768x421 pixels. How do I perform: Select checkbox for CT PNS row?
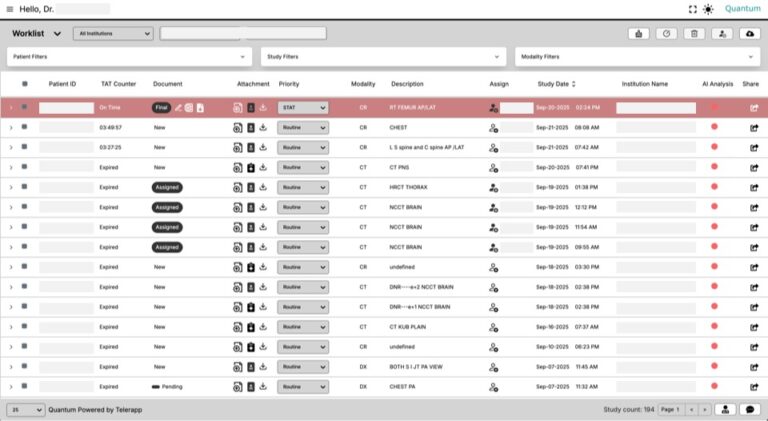point(24,166)
